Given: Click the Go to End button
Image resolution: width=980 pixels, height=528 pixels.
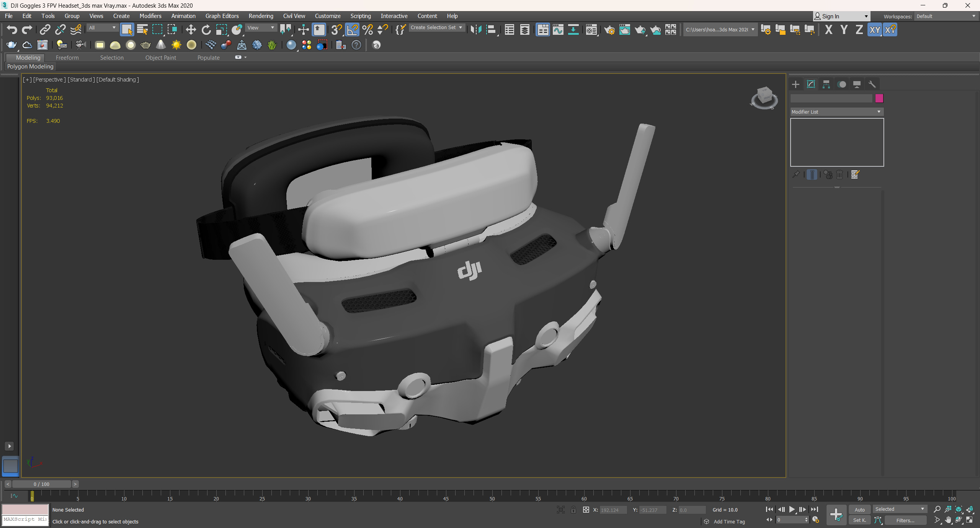Looking at the screenshot, I should [x=814, y=510].
